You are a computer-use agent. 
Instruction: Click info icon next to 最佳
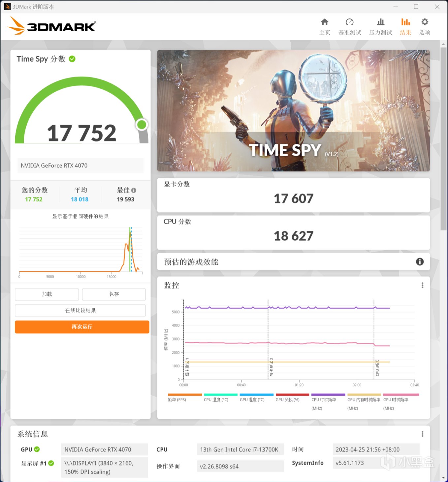(x=134, y=190)
